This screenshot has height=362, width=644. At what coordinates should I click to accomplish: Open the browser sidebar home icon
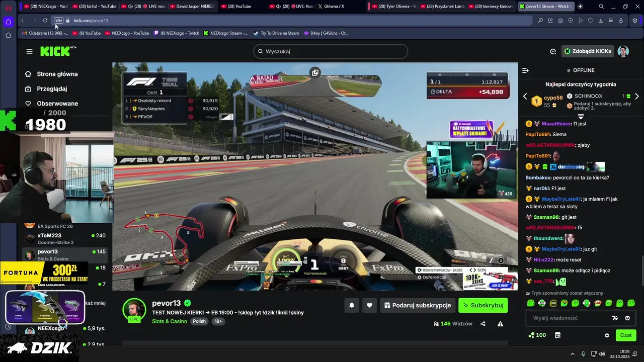pyautogui.click(x=8, y=22)
